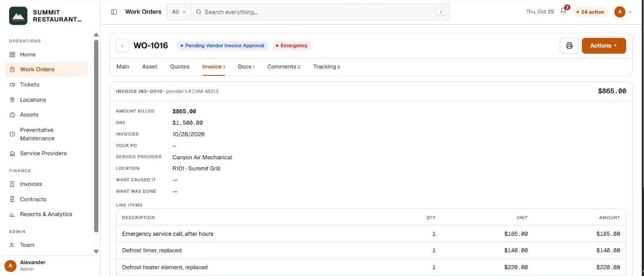The image size is (644, 276).
Task: Click the Reports & Analytics chart icon
Action: (12, 214)
